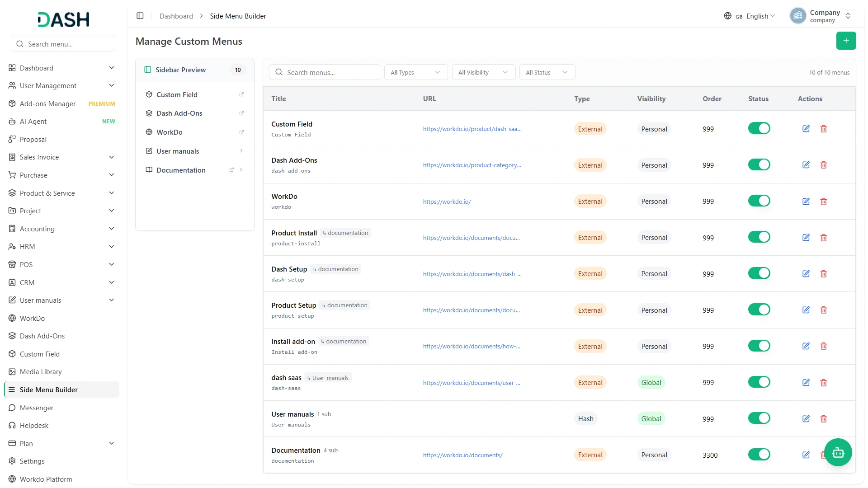Edit the Documentation menu row
Image resolution: width=868 pixels, height=488 pixels.
(x=806, y=455)
